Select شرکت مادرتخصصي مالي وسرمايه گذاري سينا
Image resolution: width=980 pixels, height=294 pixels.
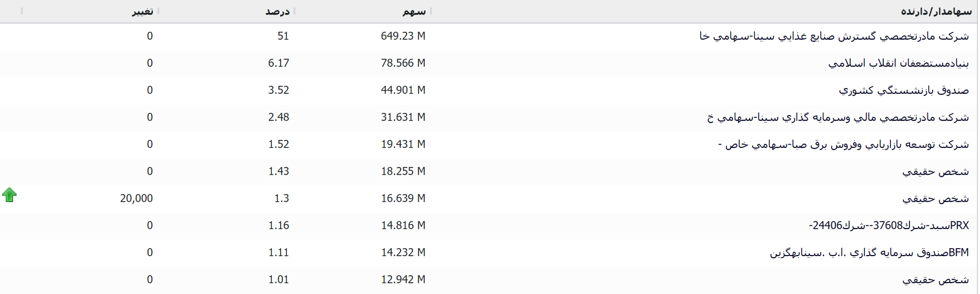838,117
